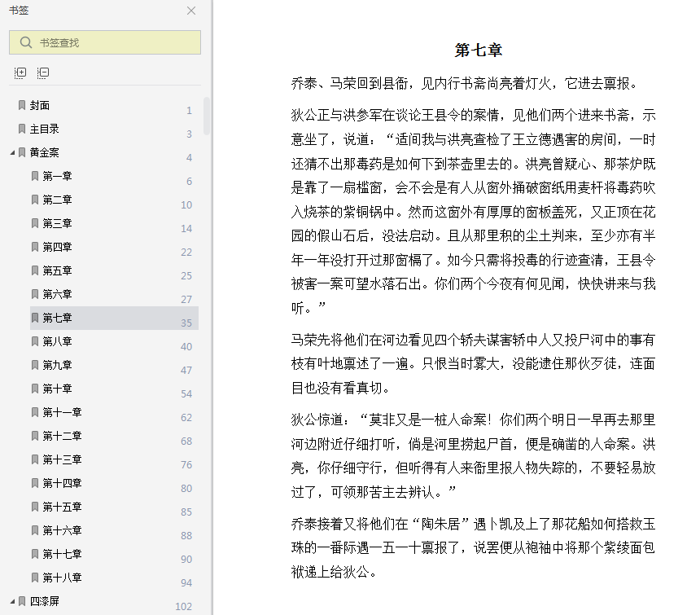Click bookmark icon beside 第十八章
The height and width of the screenshot is (615, 700).
point(35,578)
